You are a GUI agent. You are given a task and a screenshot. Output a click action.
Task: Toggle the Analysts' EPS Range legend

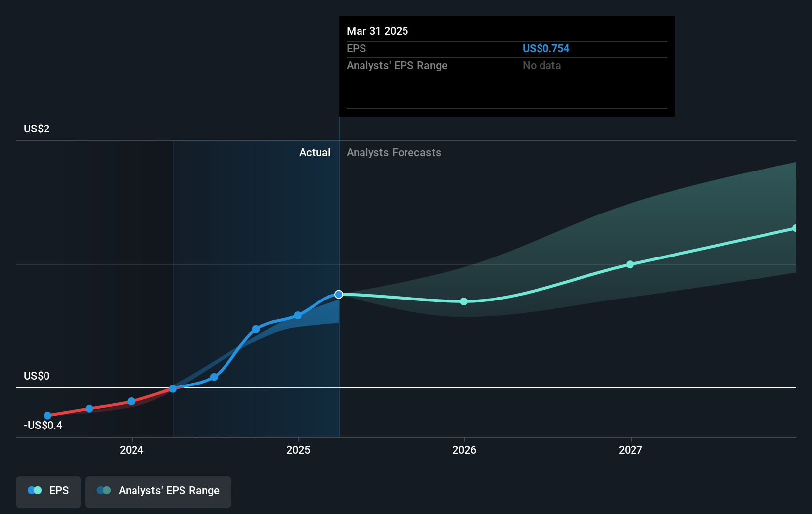click(x=158, y=492)
